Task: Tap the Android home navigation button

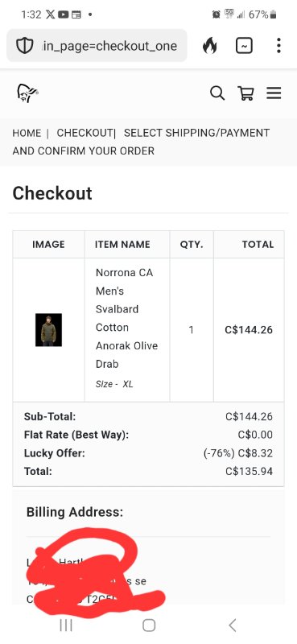Action: tap(149, 625)
